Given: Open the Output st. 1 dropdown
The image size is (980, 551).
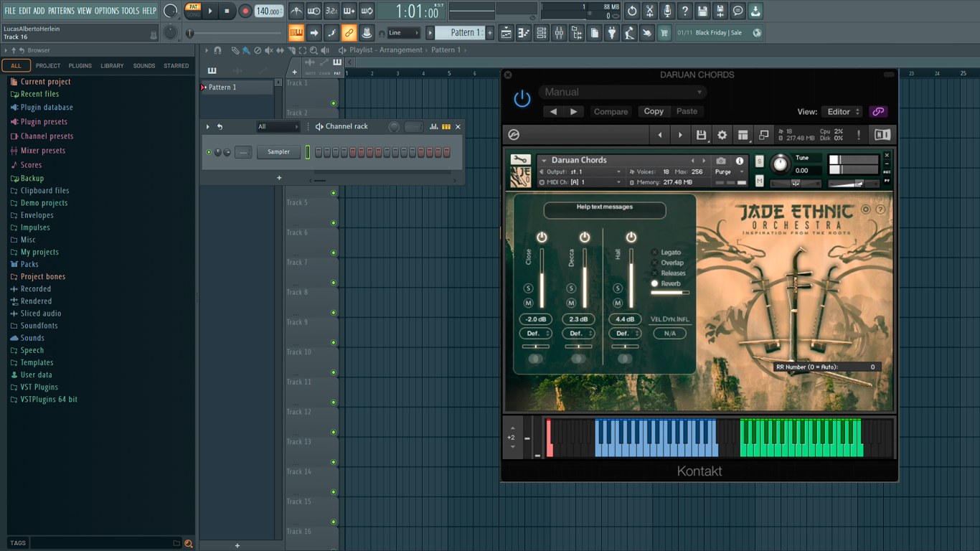Looking at the screenshot, I should tap(581, 172).
